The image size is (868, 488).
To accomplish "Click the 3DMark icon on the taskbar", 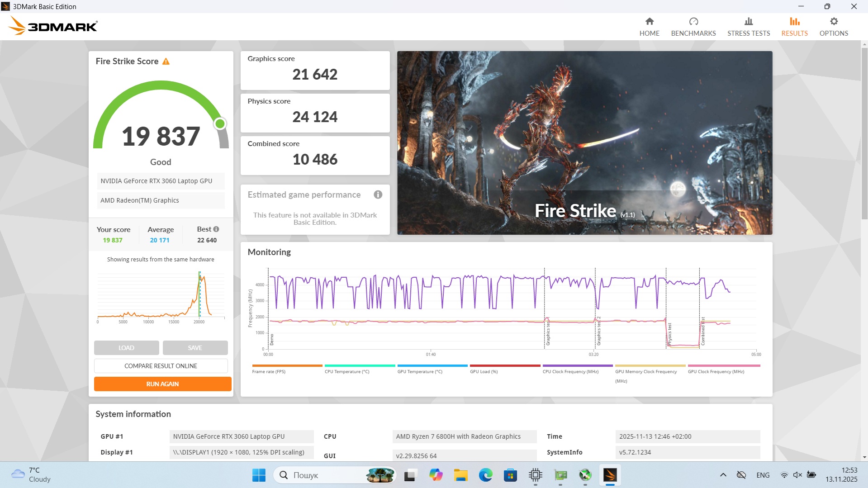I will (610, 475).
